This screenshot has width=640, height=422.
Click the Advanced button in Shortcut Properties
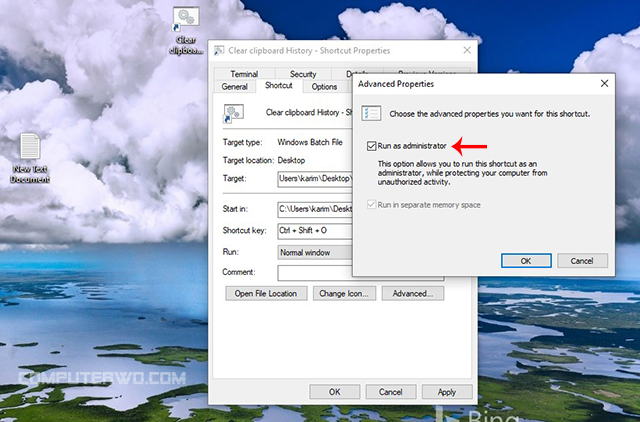point(413,293)
